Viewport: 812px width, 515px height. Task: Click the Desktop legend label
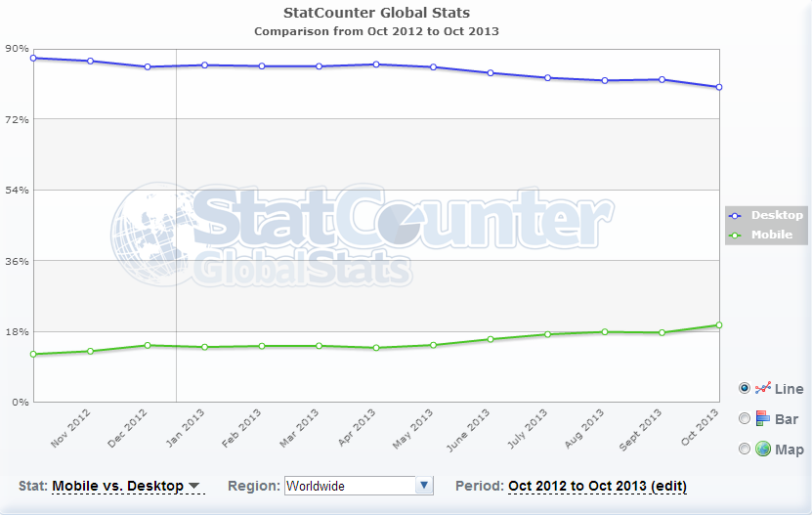click(x=777, y=215)
